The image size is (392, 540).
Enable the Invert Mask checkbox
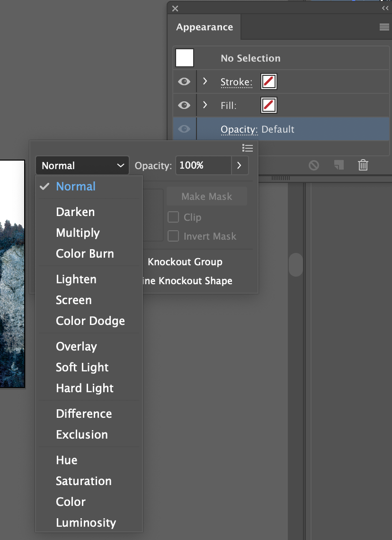tap(173, 236)
